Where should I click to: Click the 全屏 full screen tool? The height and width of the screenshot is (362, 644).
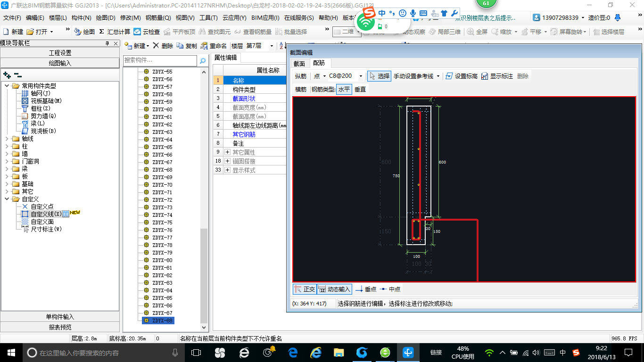pos(477,32)
